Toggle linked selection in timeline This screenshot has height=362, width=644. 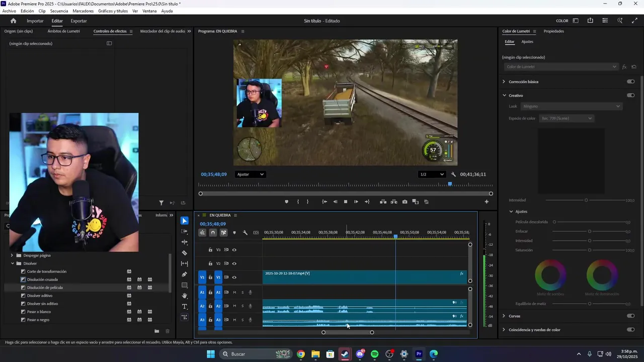point(224,233)
